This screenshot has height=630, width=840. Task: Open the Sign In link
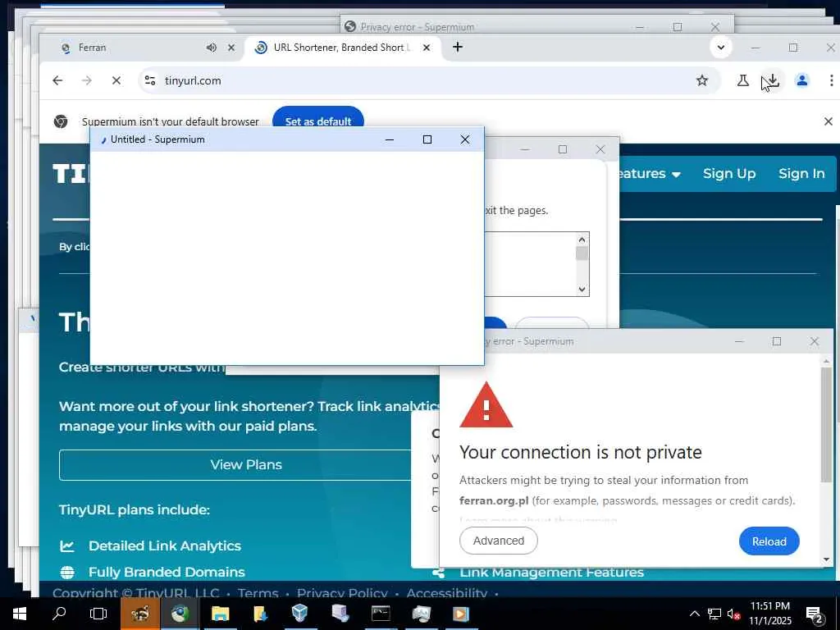(x=801, y=174)
